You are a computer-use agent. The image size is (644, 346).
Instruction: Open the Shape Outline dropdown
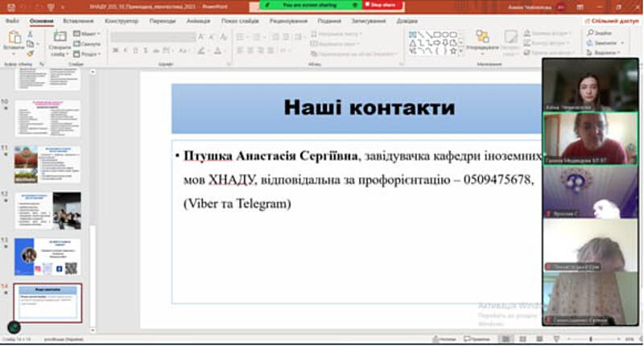coord(547,43)
